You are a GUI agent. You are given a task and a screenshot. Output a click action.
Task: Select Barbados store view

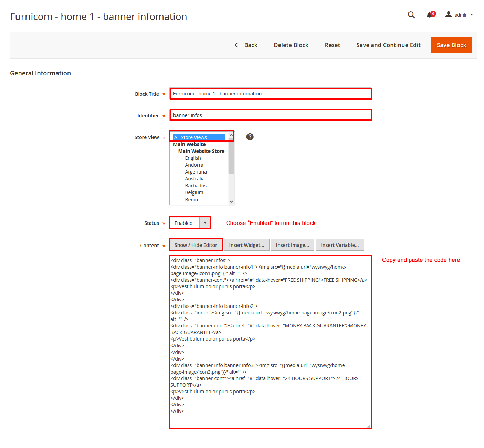pyautogui.click(x=196, y=186)
